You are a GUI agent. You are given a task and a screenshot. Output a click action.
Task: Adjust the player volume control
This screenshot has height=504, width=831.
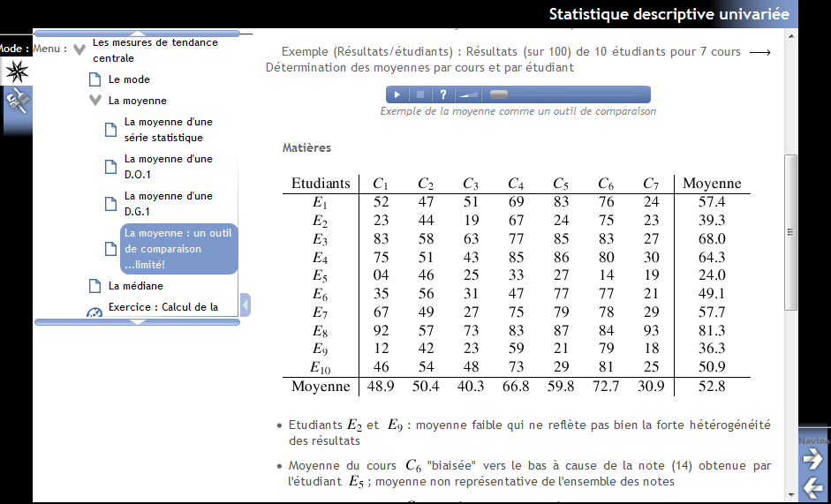pyautogui.click(x=469, y=94)
